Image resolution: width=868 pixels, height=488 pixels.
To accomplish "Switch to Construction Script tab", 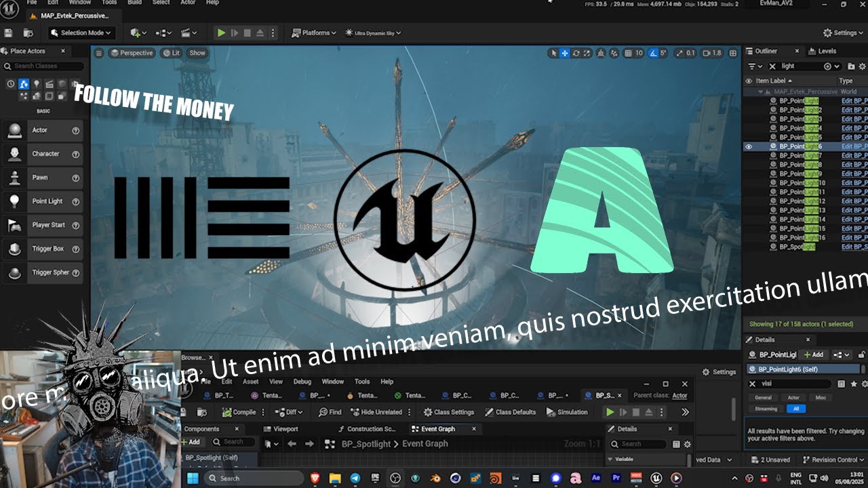I will tap(366, 429).
